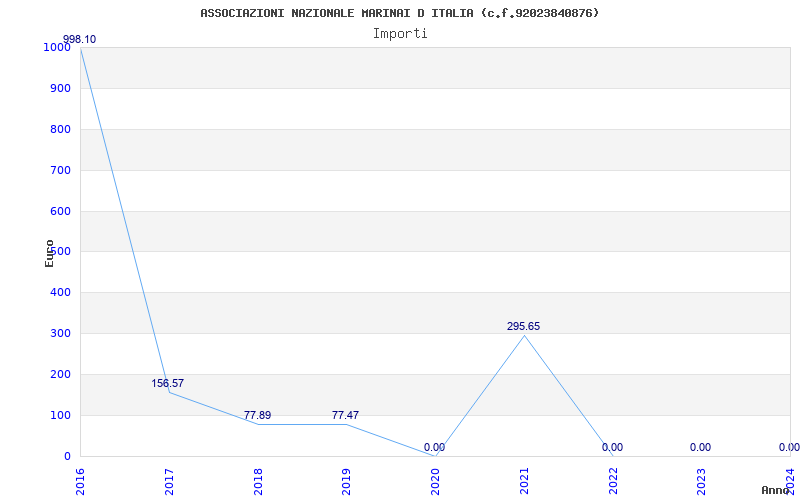Click the Anno x-axis title
The image size is (800, 500).
coord(776,490)
